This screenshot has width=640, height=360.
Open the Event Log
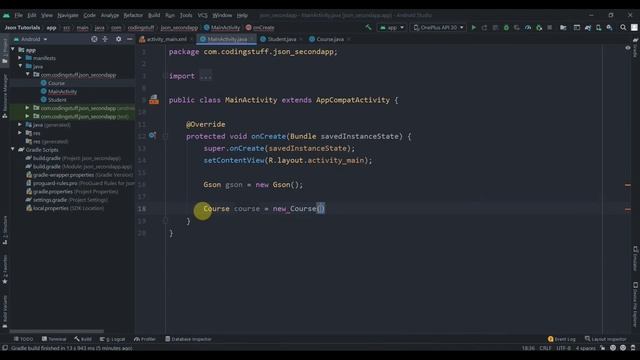[562, 339]
